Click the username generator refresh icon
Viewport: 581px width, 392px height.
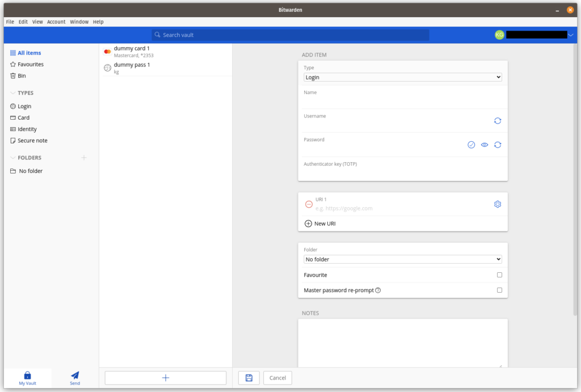[497, 121]
